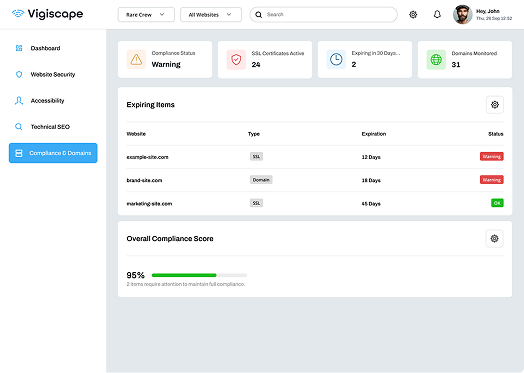Open Technical SEO section

50,127
